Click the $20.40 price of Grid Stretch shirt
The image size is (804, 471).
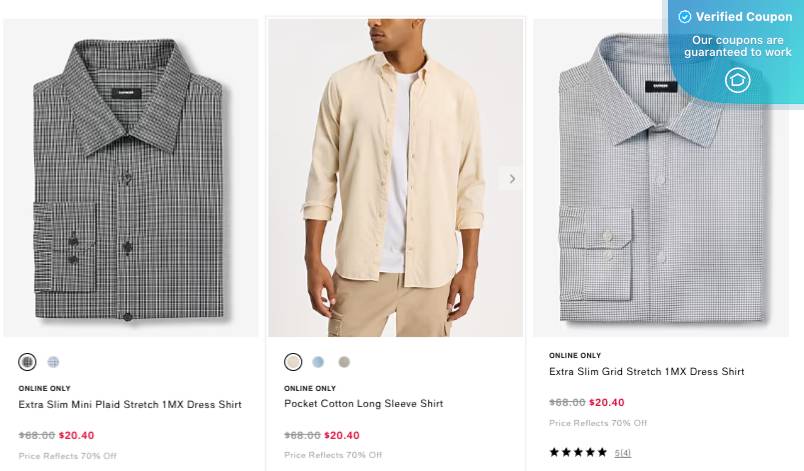[x=607, y=403]
